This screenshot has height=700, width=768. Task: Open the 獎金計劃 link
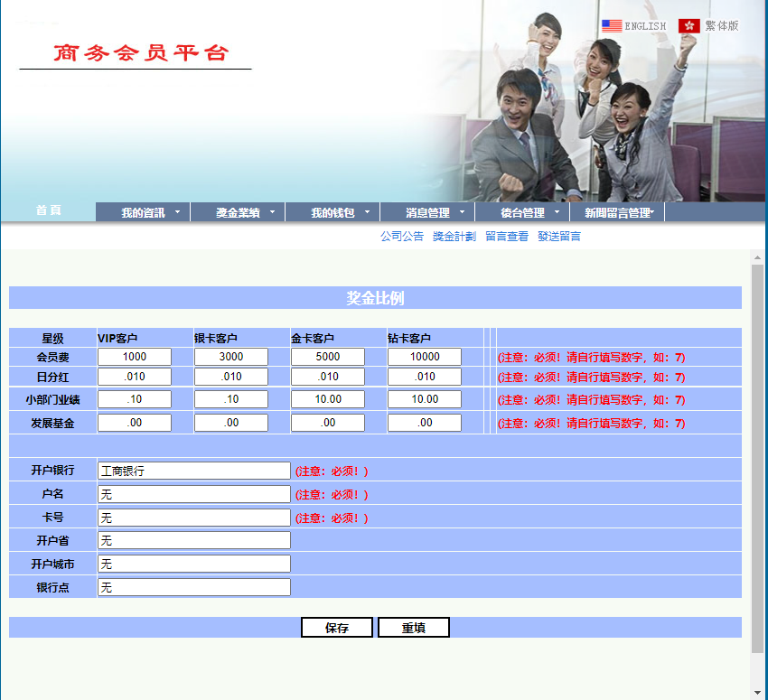point(454,237)
